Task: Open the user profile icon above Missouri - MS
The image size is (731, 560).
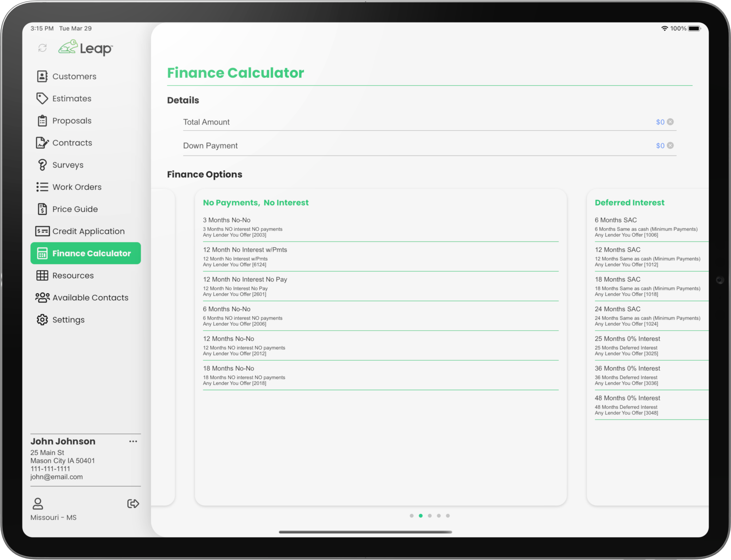Action: click(38, 504)
